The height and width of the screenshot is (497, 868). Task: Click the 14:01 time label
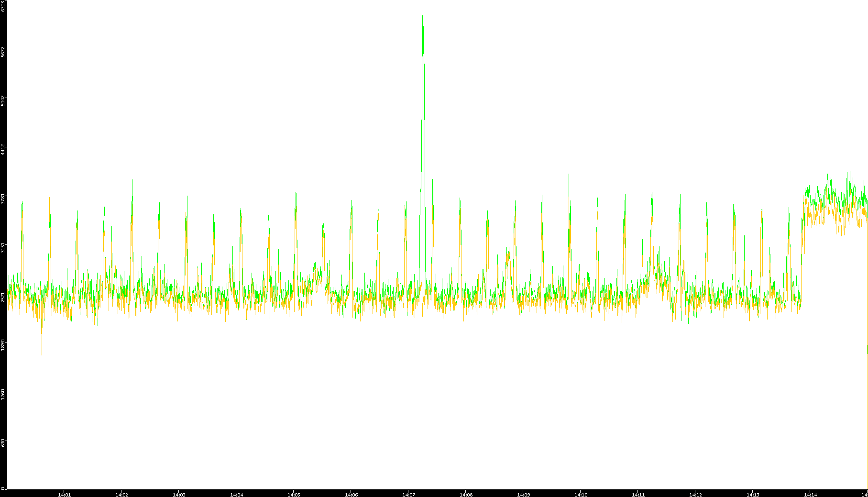(x=64, y=494)
